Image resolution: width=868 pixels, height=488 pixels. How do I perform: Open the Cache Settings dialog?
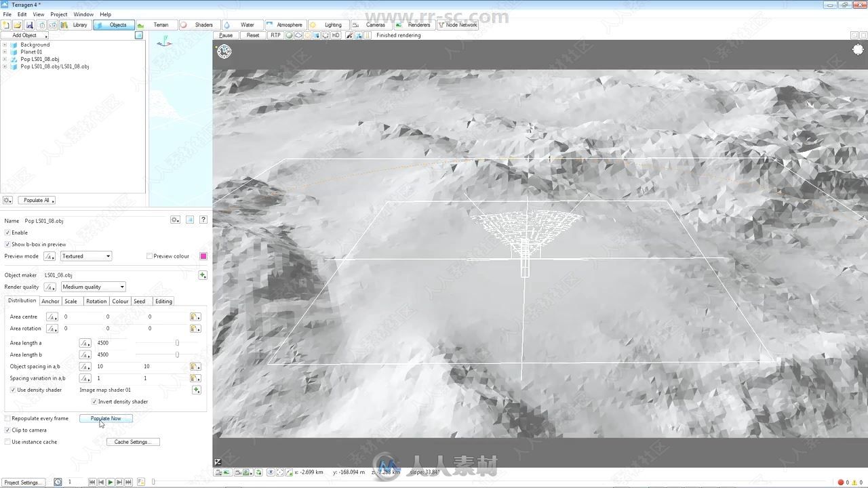[133, 442]
